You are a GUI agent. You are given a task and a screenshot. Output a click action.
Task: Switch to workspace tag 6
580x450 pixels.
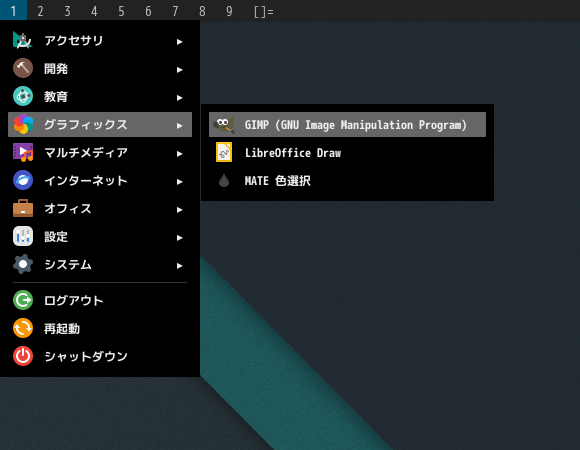148,11
